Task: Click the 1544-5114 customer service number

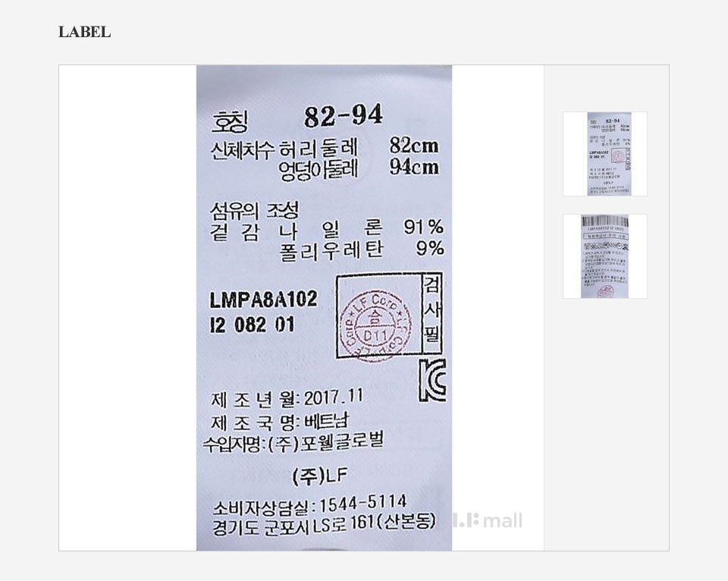Action: (362, 503)
